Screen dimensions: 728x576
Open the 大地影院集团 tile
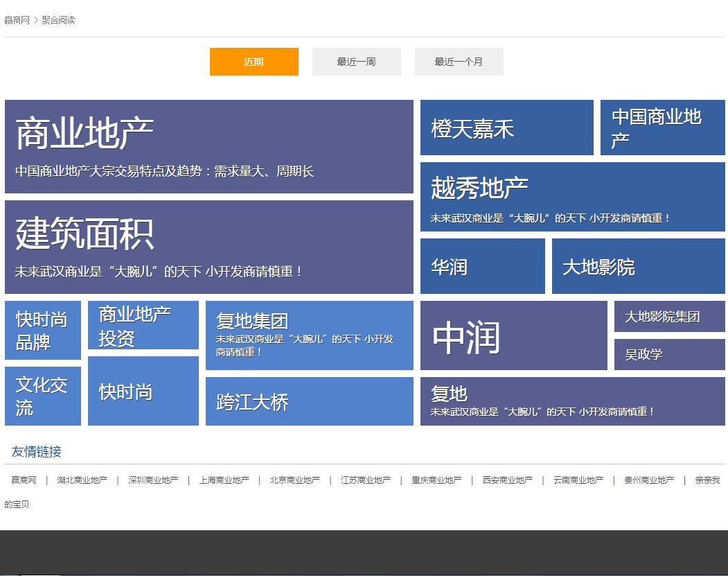click(670, 316)
